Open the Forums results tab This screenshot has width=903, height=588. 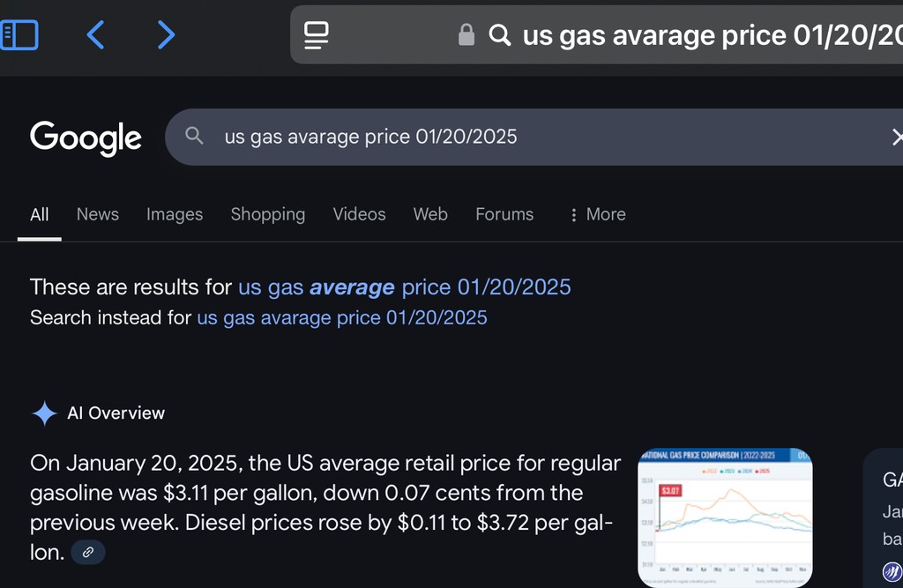pyautogui.click(x=504, y=214)
